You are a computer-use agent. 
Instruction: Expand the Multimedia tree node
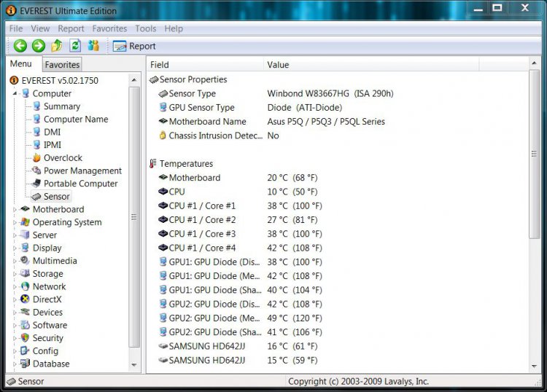[x=15, y=261]
